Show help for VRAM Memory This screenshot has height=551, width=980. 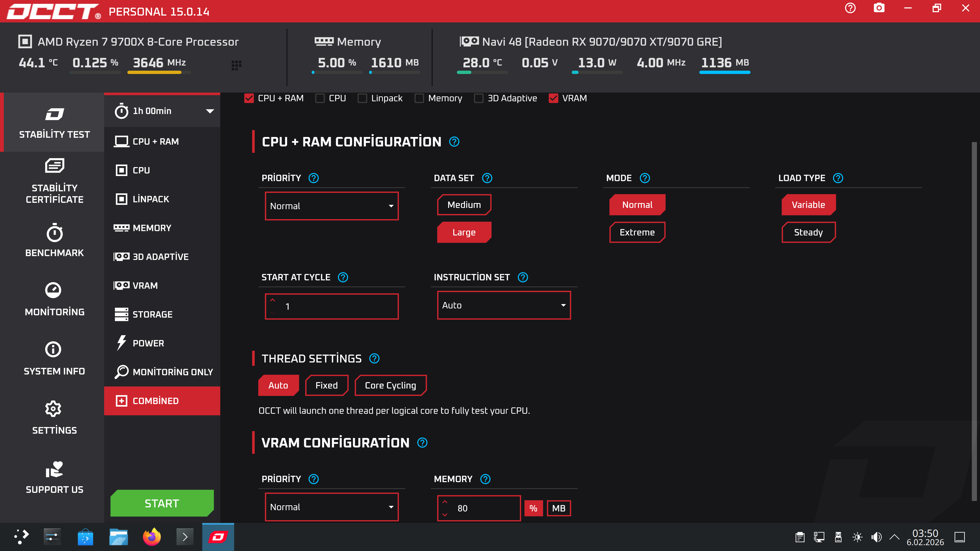click(485, 479)
